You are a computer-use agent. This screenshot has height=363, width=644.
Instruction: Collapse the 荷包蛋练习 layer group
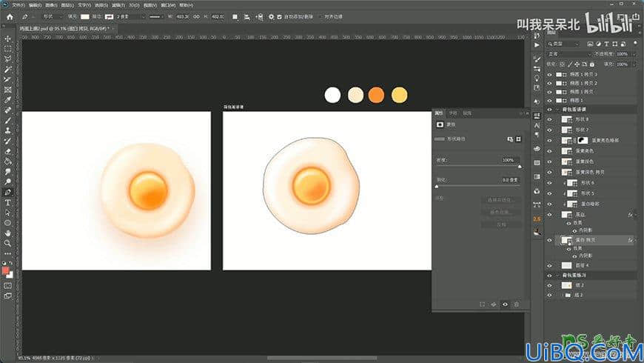point(557,275)
